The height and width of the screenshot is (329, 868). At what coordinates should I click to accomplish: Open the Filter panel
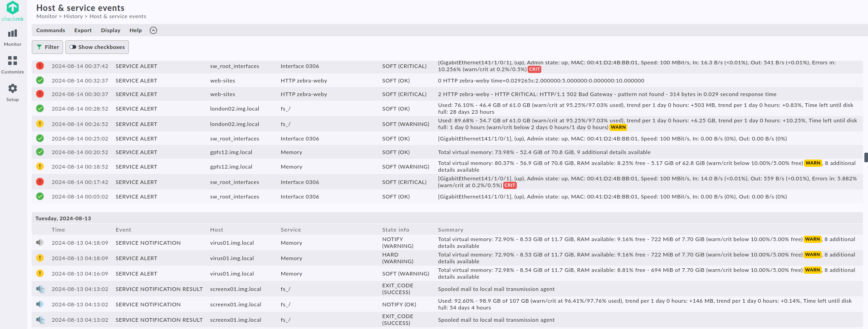pyautogui.click(x=47, y=47)
